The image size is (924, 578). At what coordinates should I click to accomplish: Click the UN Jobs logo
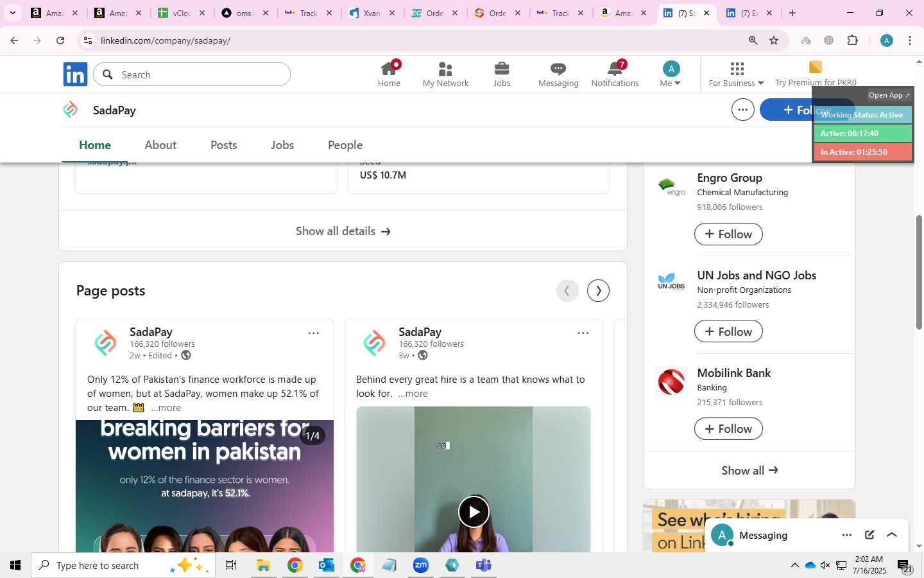click(x=671, y=282)
